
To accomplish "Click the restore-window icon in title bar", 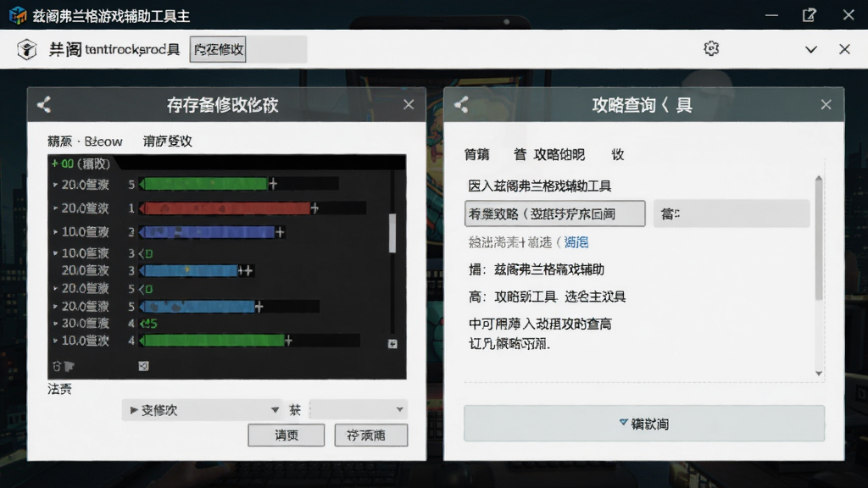I will click(810, 15).
